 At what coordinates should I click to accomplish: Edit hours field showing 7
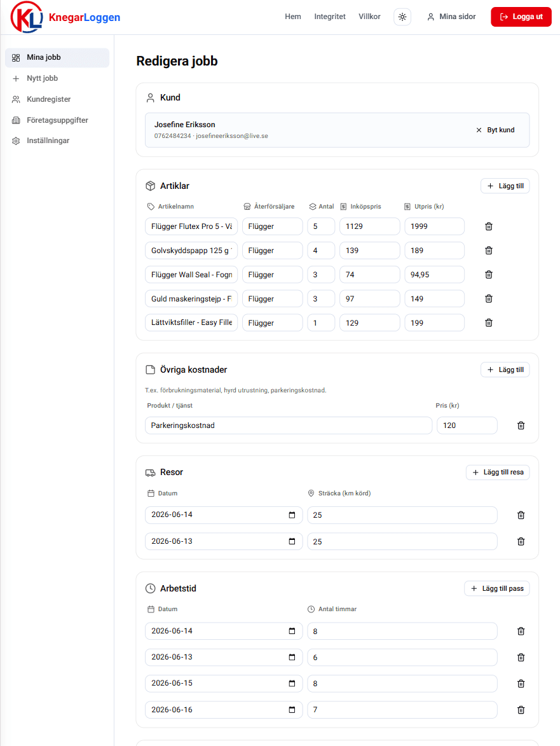coord(402,710)
